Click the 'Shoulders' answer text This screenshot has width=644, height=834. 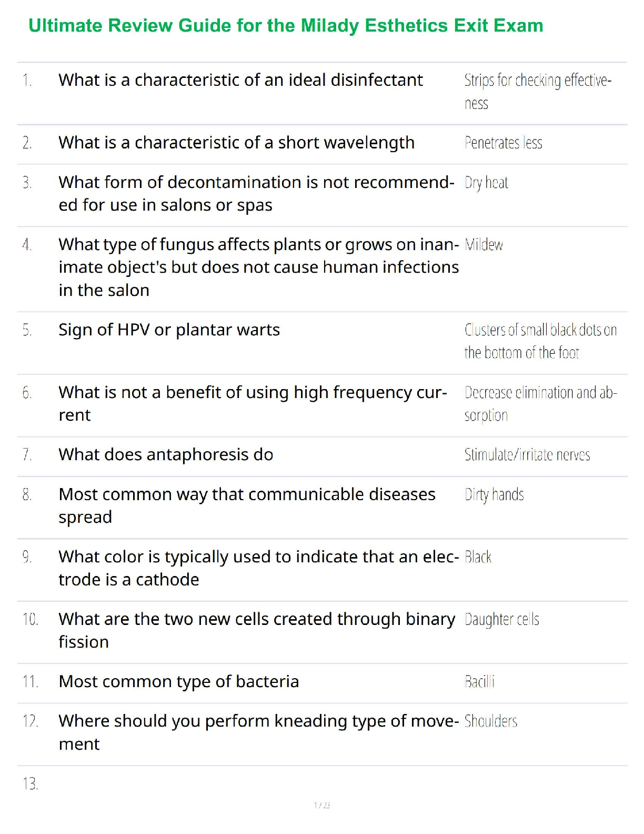pyautogui.click(x=490, y=721)
